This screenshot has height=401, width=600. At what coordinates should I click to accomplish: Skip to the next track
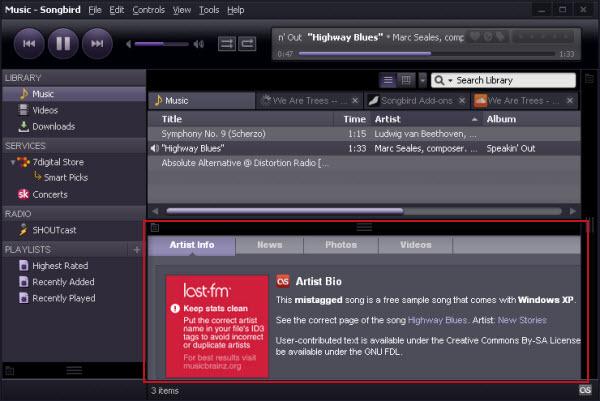coord(97,44)
